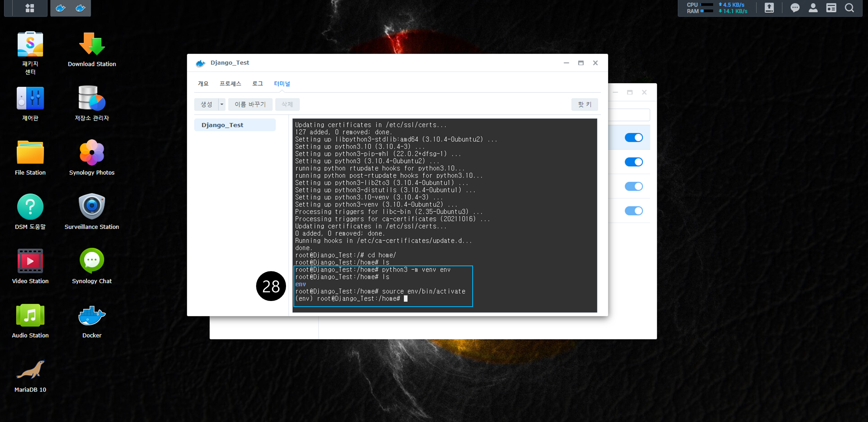Viewport: 868px width, 422px height.
Task: Switch to the 프로세스 (Process) tab
Action: coord(230,84)
